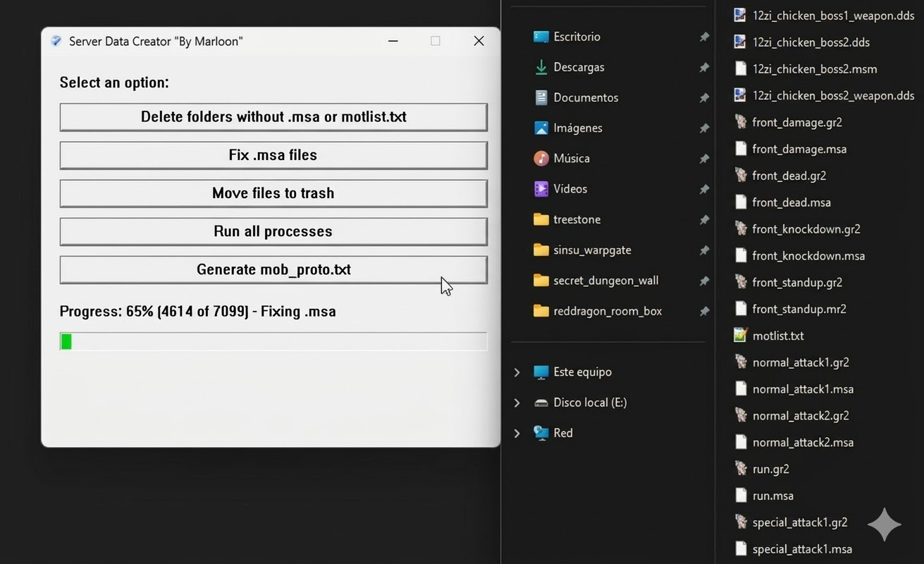This screenshot has width=924, height=564.
Task: Click the Música folder icon
Action: [541, 158]
